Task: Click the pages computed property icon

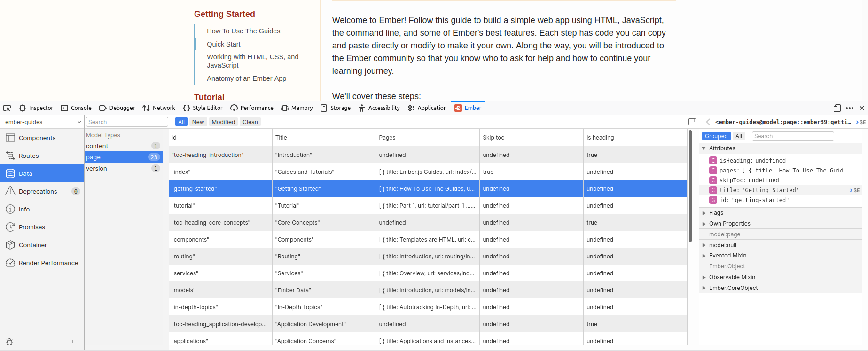Action: click(713, 171)
